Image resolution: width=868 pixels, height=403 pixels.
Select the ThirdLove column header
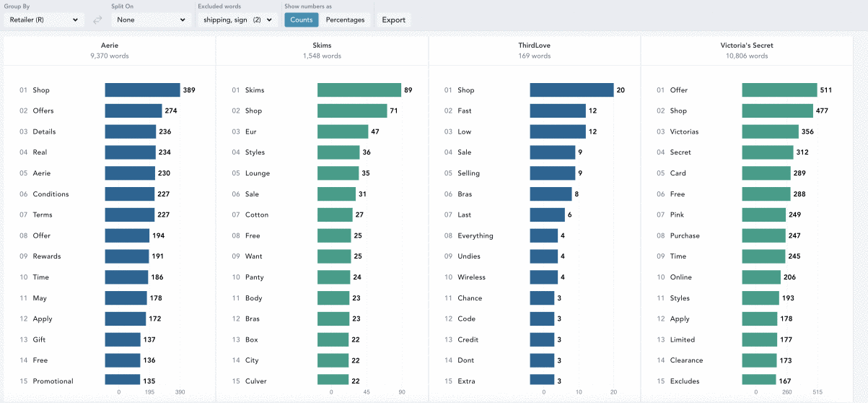pos(534,45)
